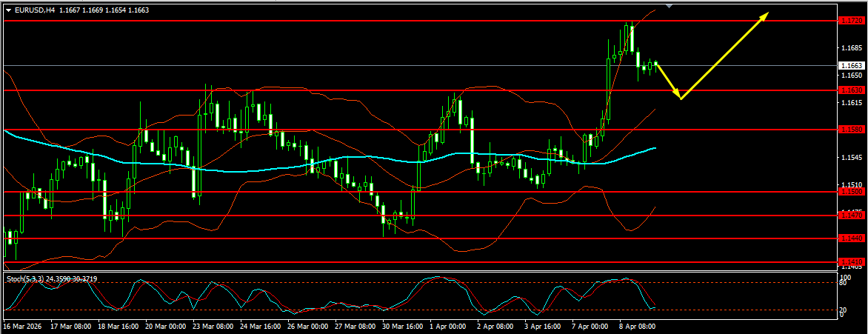This screenshot has height=334, width=868.
Task: Click the EURUSD,H4 symbol title text
Action: 34,10
